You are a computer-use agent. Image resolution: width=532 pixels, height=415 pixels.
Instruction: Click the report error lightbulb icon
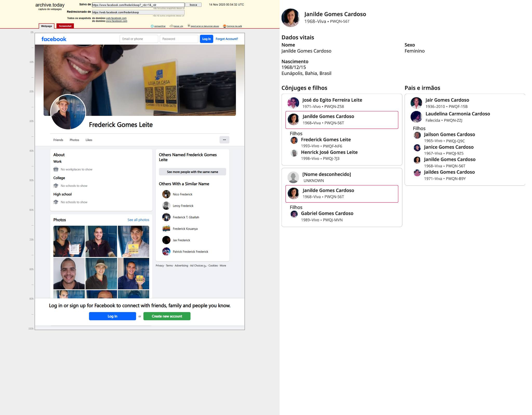(189, 26)
